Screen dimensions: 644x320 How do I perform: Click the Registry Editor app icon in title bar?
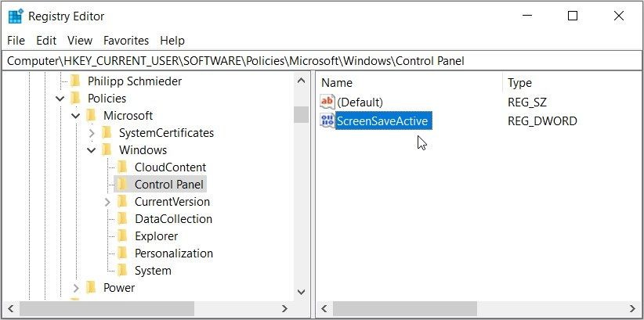(15, 16)
